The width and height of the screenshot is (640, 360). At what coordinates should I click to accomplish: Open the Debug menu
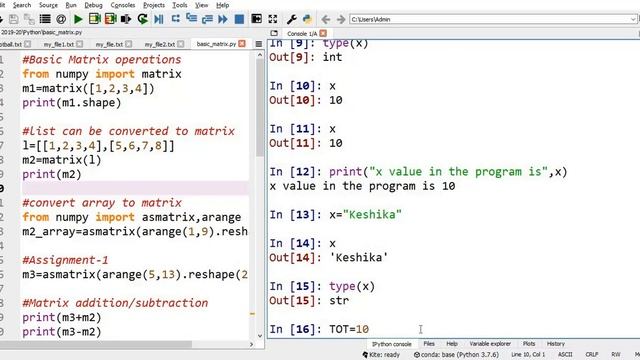tap(93, 5)
